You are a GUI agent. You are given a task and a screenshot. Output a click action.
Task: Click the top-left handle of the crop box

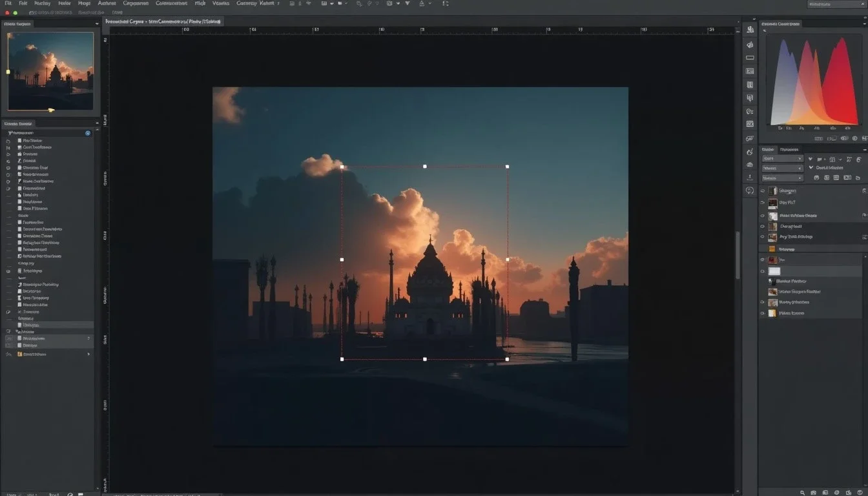coord(342,167)
